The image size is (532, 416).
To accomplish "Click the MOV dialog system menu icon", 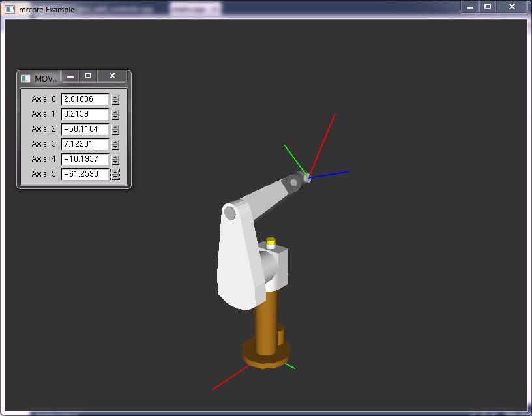I will tap(26, 76).
